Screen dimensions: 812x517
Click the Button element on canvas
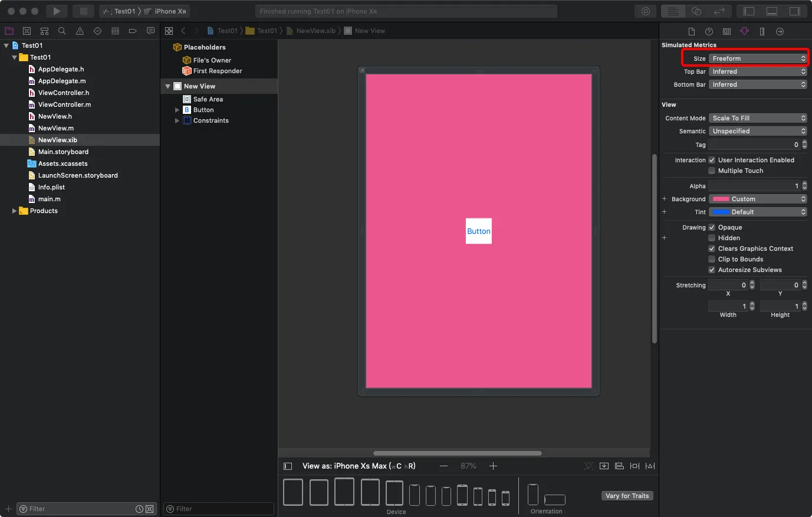tap(478, 231)
